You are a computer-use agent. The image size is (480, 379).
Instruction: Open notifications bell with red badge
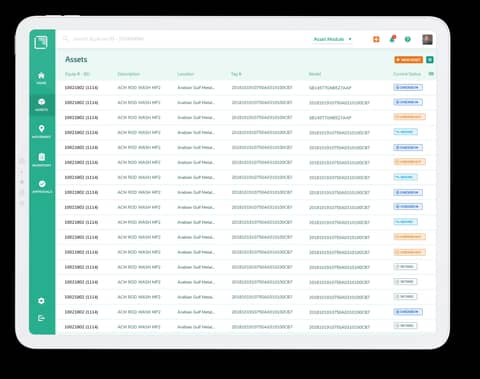[392, 39]
